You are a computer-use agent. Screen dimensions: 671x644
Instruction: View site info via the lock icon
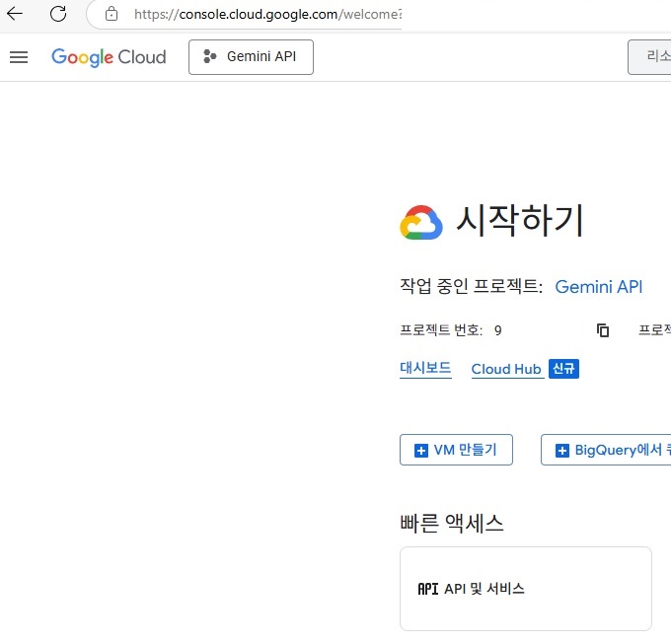112,14
